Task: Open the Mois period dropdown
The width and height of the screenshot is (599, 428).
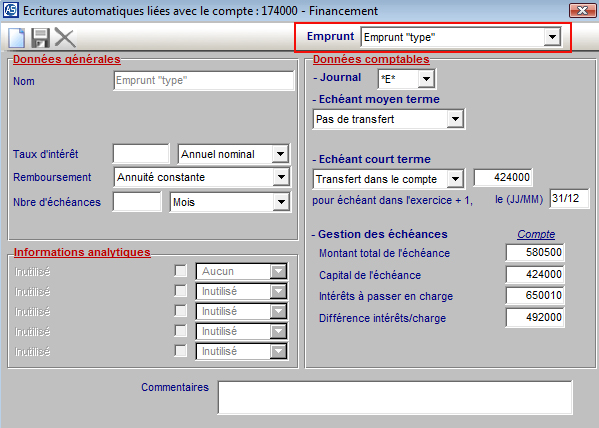Action: [x=281, y=202]
